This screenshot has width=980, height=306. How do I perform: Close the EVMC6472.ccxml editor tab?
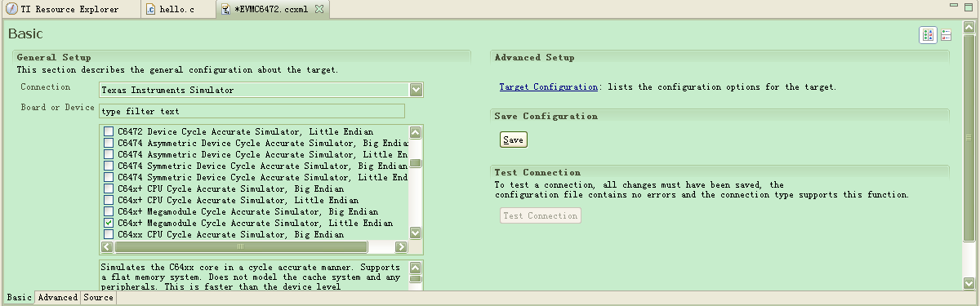319,9
